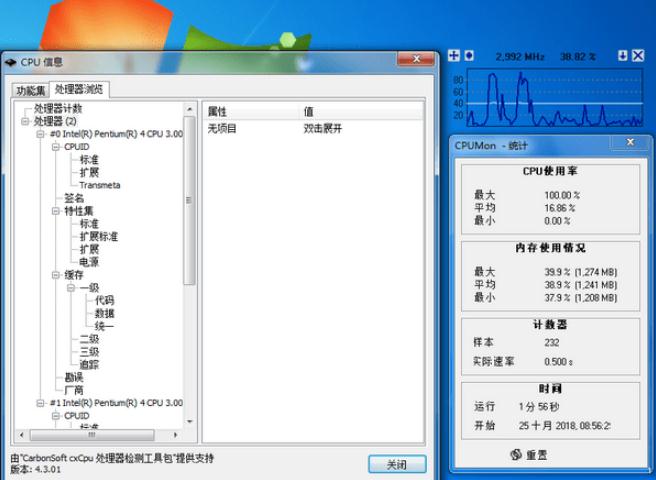Click the tree's horizontal scrollbar thumb
This screenshot has width=656, height=480.
pyautogui.click(x=92, y=435)
